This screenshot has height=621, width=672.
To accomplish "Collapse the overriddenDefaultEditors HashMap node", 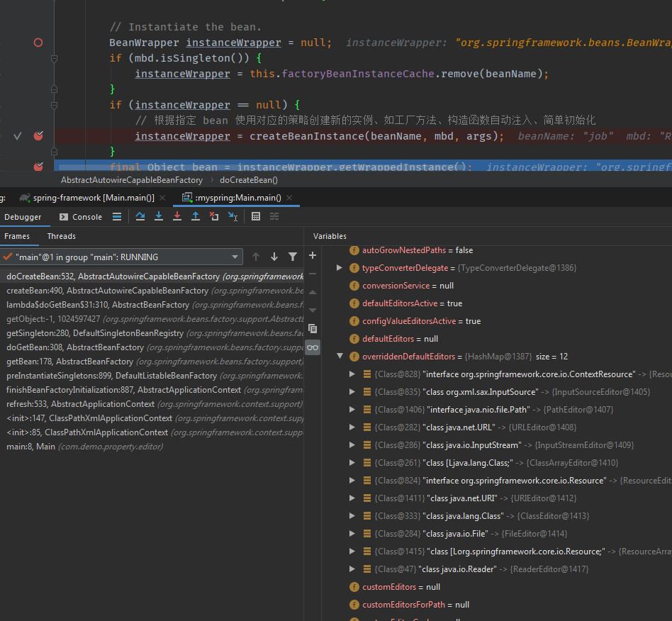I will click(x=340, y=357).
